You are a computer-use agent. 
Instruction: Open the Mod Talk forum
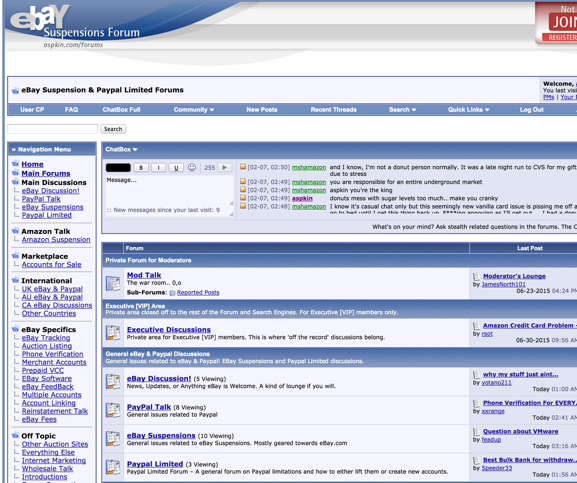click(144, 275)
